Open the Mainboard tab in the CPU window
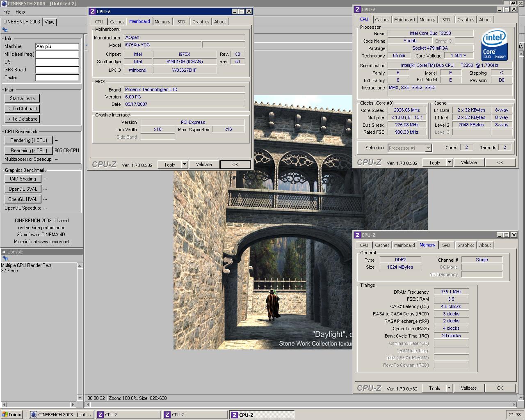The height and width of the screenshot is (420, 525). 404,20
